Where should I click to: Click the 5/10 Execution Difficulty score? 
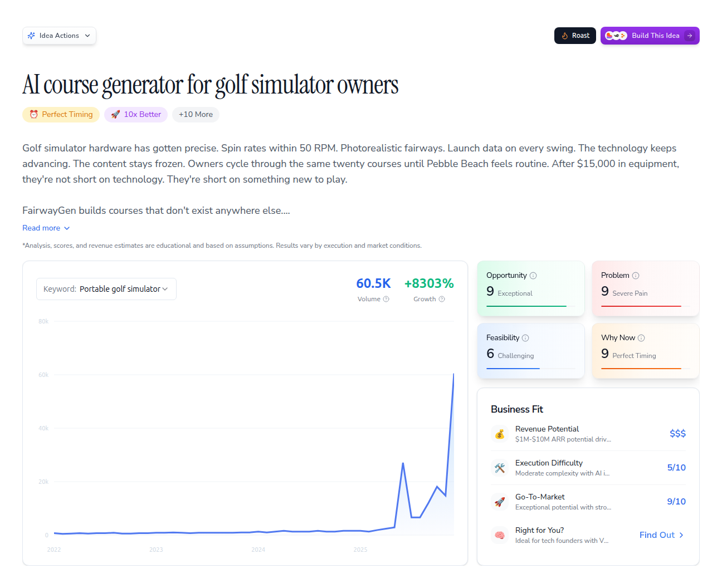tap(676, 468)
